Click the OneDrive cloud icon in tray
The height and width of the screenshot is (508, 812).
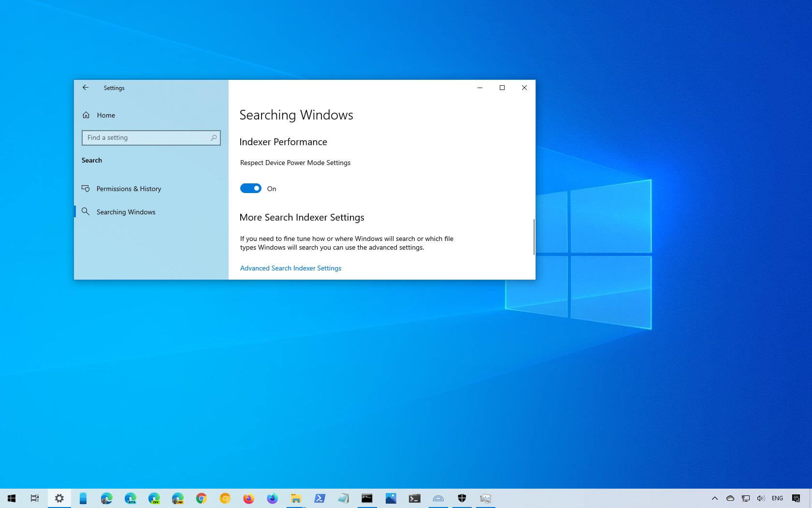(x=730, y=498)
